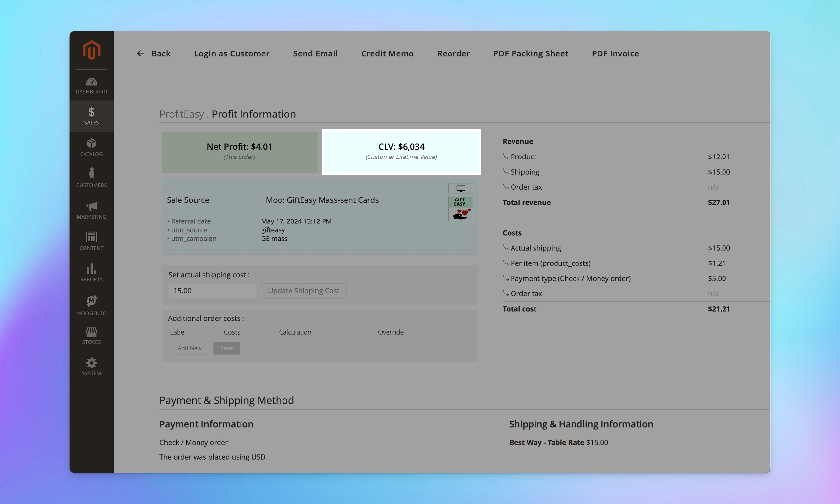Open the Sales sidebar section
Image resolution: width=840 pixels, height=504 pixels.
pos(91,116)
